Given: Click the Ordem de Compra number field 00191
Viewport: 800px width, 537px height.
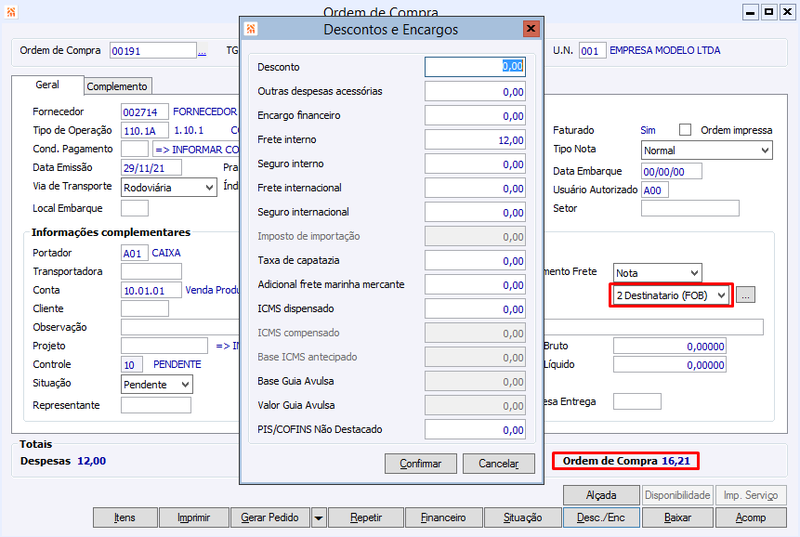Looking at the screenshot, I should 153,51.
